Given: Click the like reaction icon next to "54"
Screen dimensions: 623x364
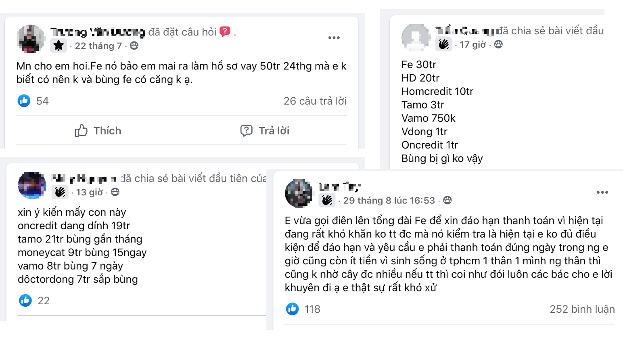Looking at the screenshot, I should point(24,101).
